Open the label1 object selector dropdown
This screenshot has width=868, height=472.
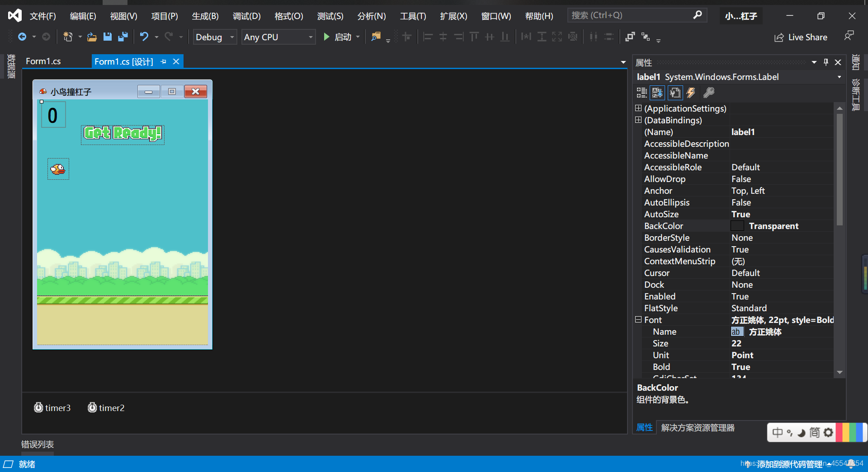(x=839, y=77)
